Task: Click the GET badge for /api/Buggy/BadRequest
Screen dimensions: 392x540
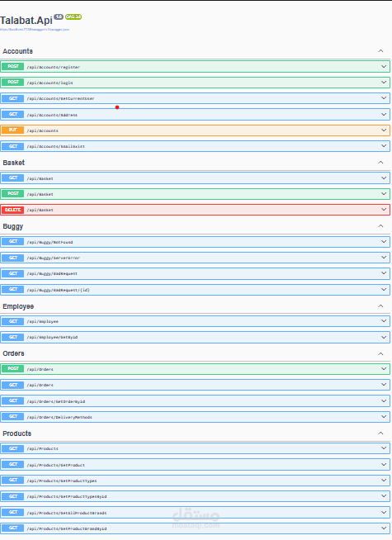Action: coord(12,273)
